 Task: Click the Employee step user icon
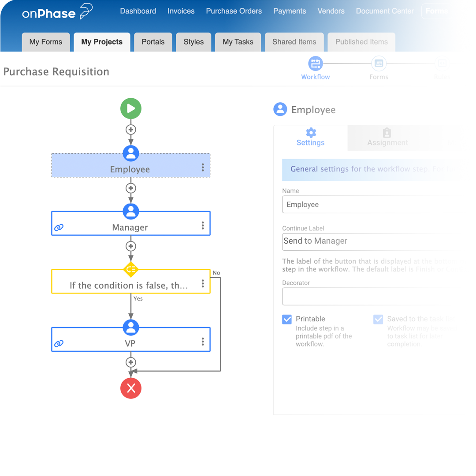(131, 153)
